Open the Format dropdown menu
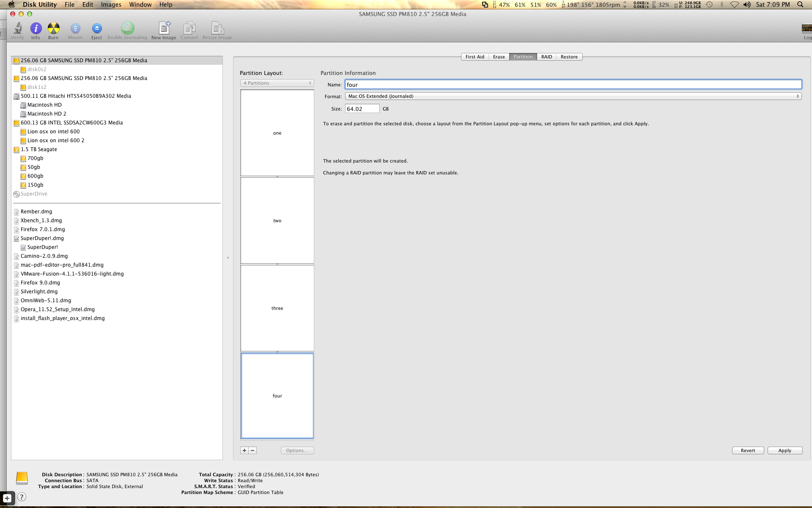This screenshot has width=812, height=508. coord(573,96)
